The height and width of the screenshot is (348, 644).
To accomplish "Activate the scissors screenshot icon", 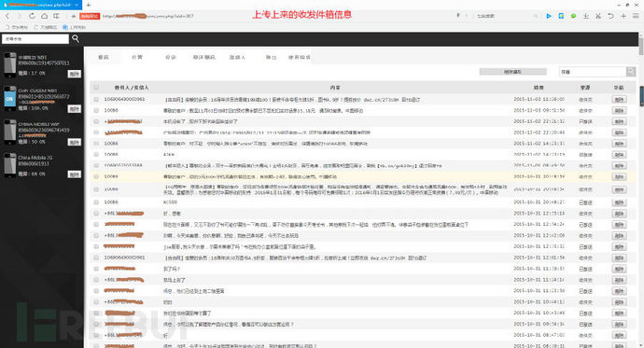I will [598, 16].
